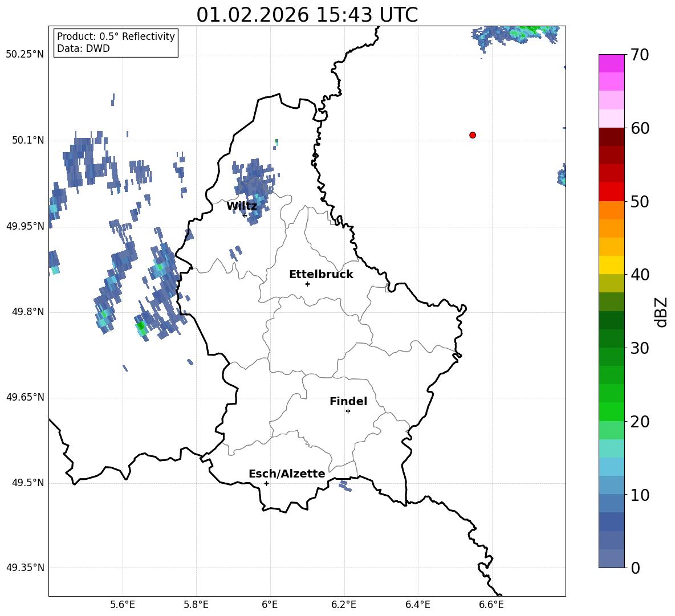Click the Wiltz station label
675x616 pixels.
point(242,206)
